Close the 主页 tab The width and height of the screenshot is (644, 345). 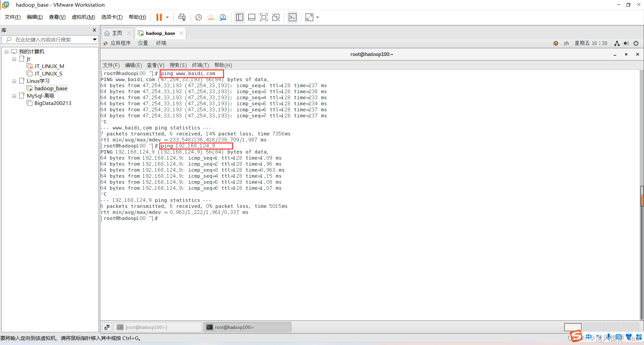tap(129, 33)
